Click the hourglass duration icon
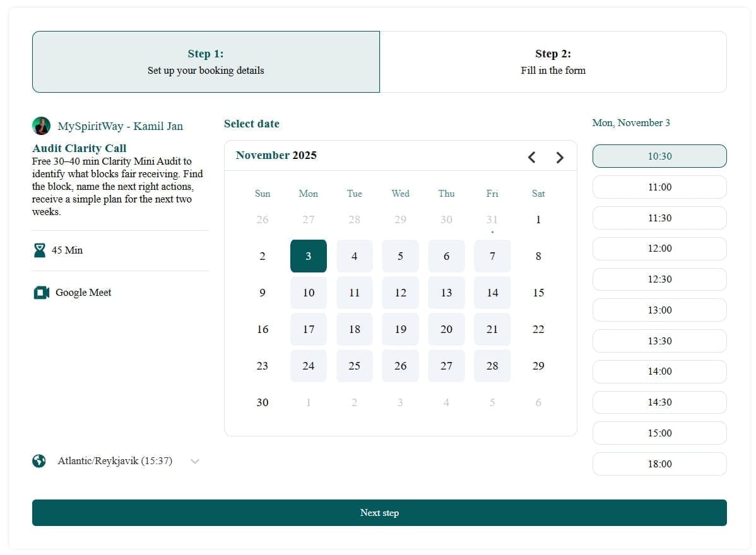This screenshot has width=756, height=555. (x=40, y=250)
